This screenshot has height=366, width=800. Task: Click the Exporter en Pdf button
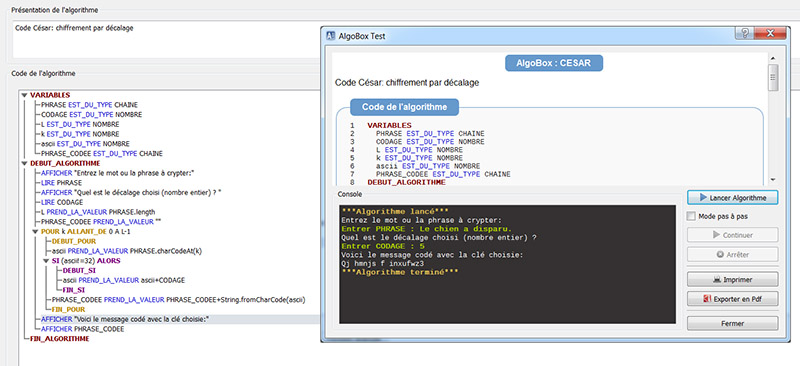tap(732, 299)
